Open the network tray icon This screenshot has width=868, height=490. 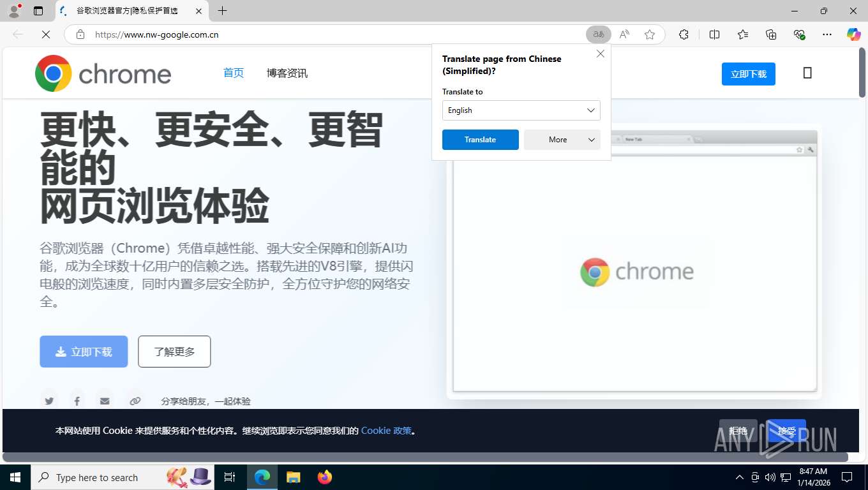786,477
